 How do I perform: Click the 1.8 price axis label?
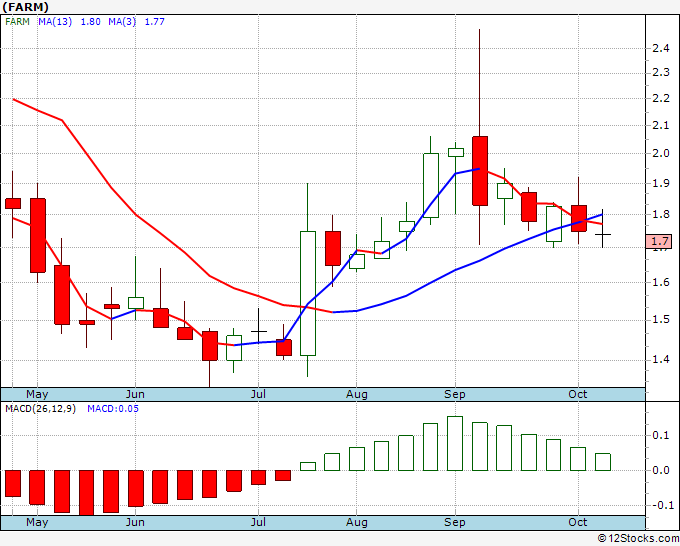pyautogui.click(x=661, y=214)
